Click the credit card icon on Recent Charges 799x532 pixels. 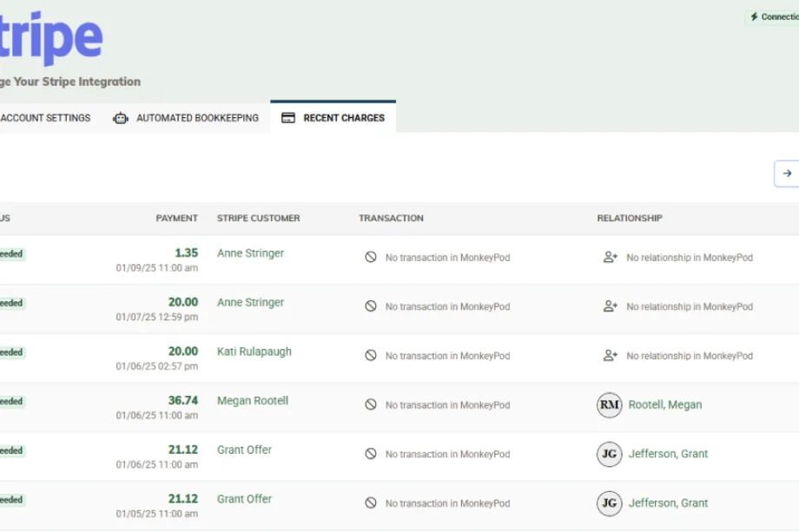288,118
